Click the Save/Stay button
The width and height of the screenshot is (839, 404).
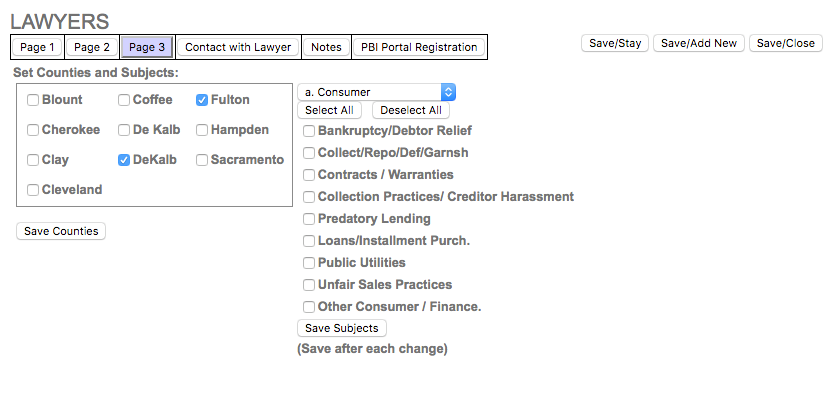[616, 43]
